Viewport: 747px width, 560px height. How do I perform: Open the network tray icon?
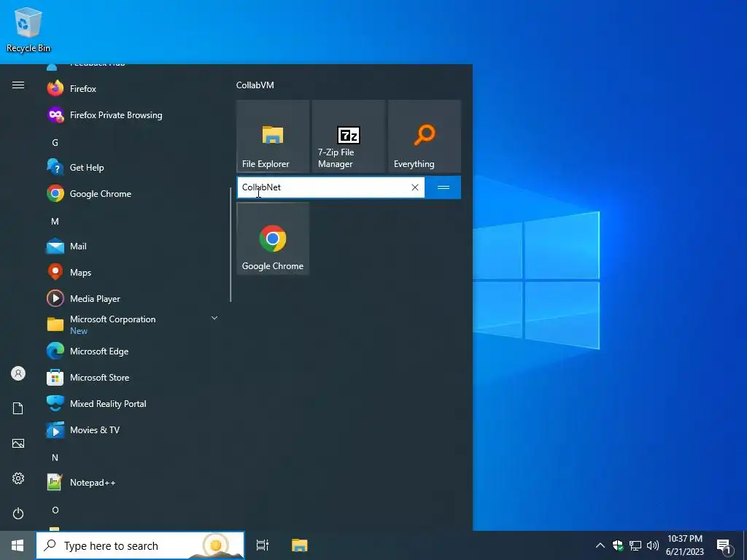[x=635, y=545]
